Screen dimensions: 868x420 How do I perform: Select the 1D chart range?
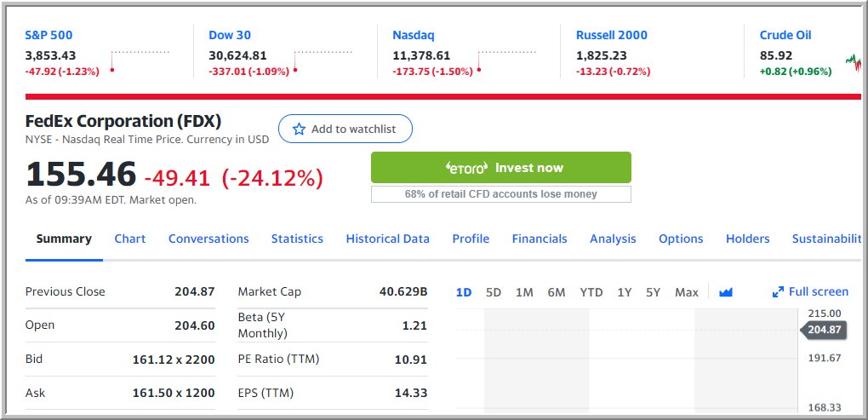(x=464, y=292)
